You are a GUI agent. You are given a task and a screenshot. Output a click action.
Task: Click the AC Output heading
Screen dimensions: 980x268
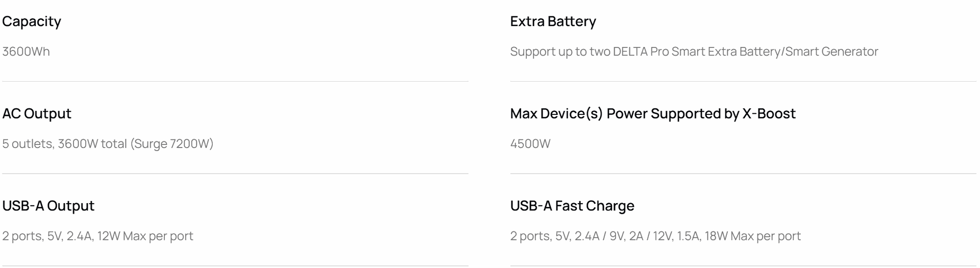point(37,113)
